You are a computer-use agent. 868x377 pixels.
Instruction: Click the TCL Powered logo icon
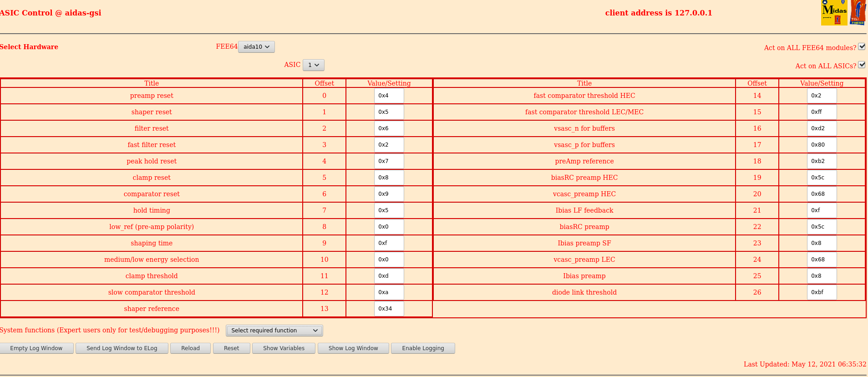(x=858, y=13)
